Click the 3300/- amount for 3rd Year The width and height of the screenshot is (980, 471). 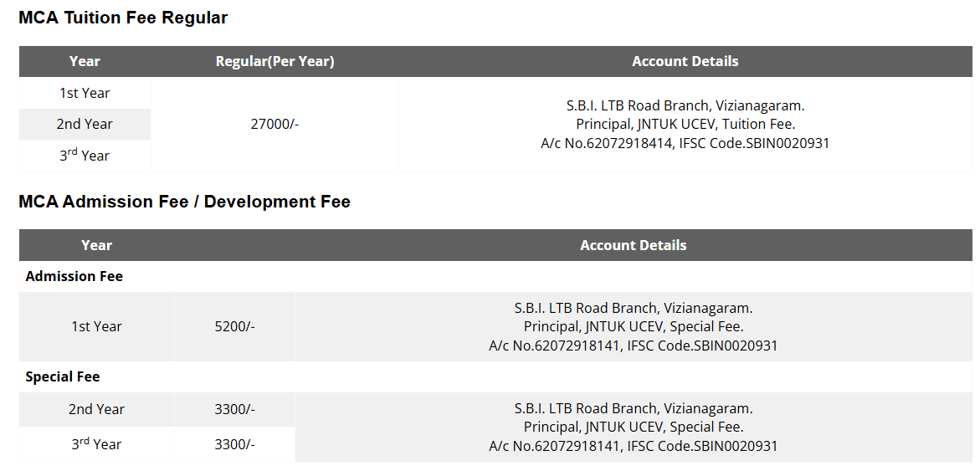[x=234, y=444]
